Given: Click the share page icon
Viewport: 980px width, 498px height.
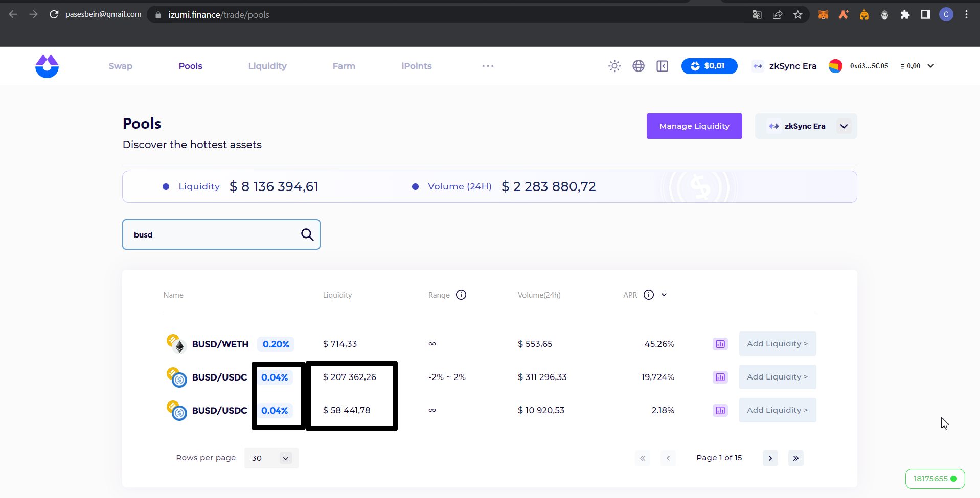Looking at the screenshot, I should click(x=778, y=15).
